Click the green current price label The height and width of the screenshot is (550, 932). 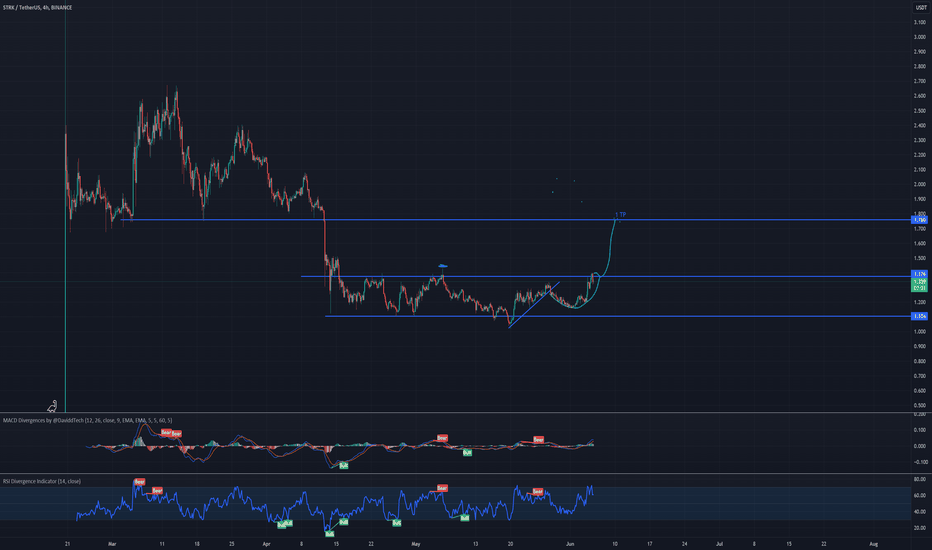[x=920, y=285]
